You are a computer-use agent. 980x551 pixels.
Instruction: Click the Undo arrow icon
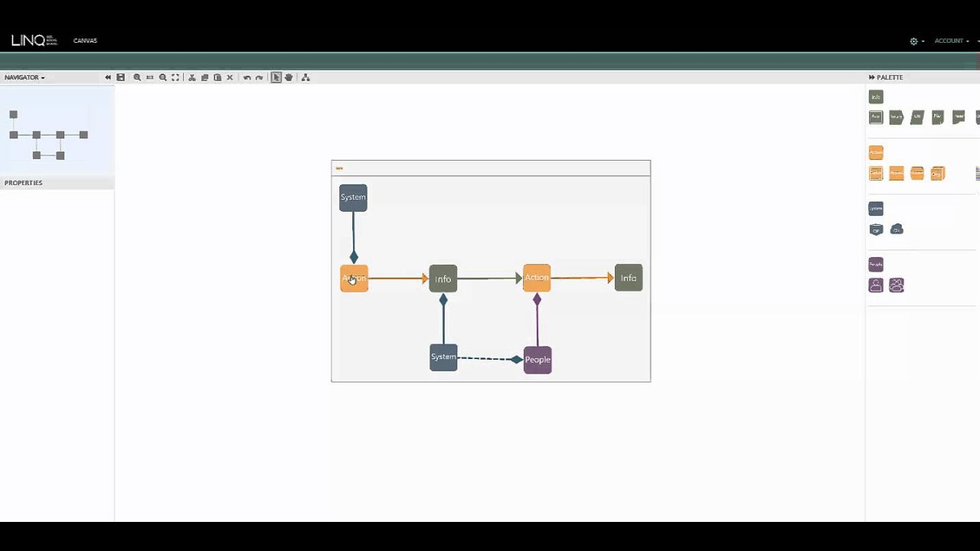[247, 77]
